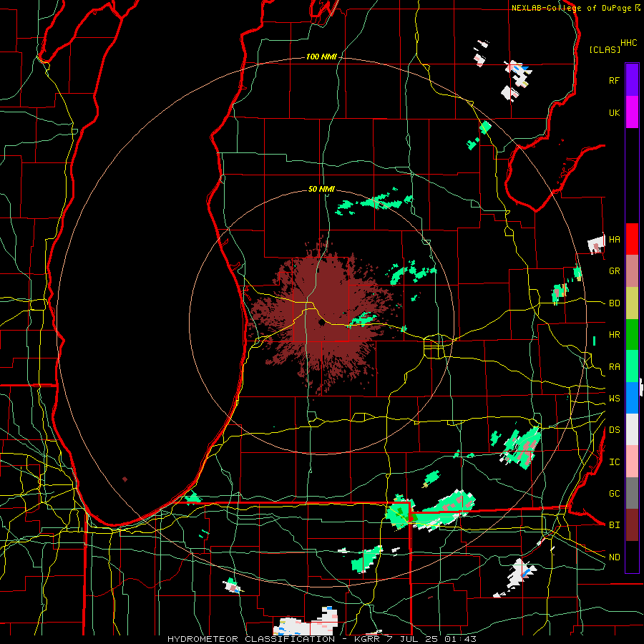644x644 pixels.
Task: Click the "DS" legend label
Action: tap(614, 430)
